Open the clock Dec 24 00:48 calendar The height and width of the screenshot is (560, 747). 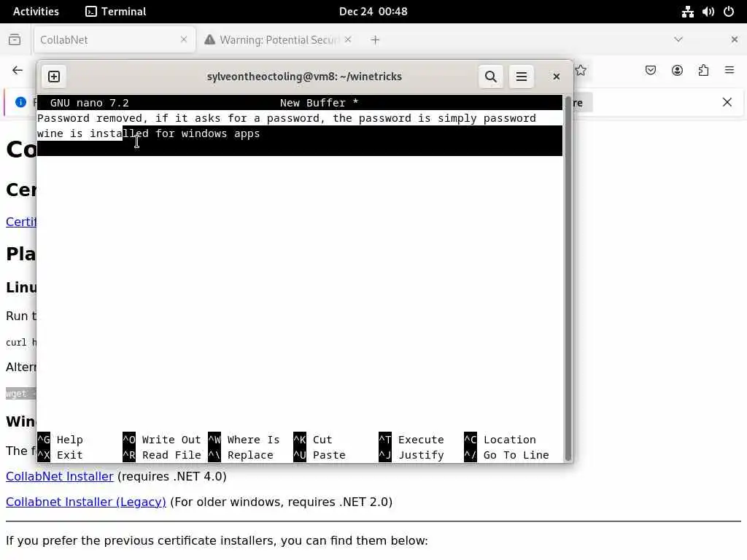[x=373, y=12]
